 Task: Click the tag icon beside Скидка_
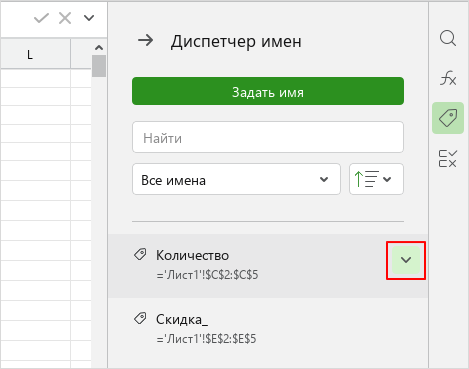[x=140, y=318]
